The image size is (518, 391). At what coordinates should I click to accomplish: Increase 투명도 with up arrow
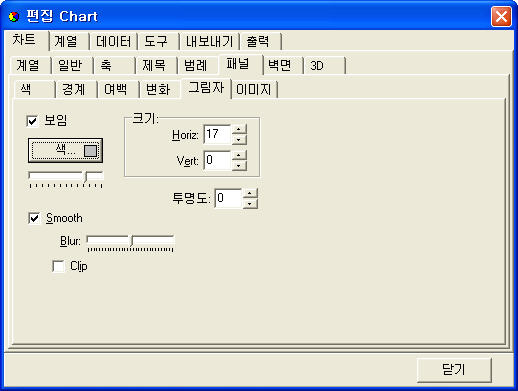click(250, 194)
